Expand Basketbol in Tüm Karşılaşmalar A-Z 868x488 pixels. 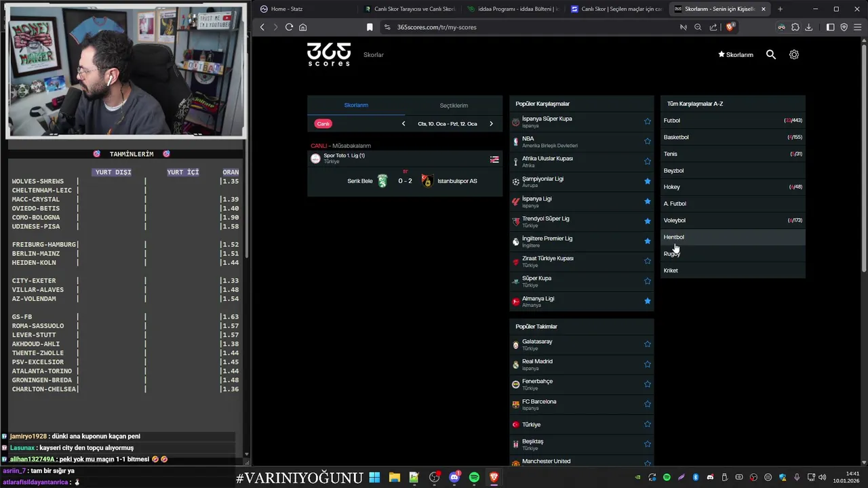click(733, 137)
